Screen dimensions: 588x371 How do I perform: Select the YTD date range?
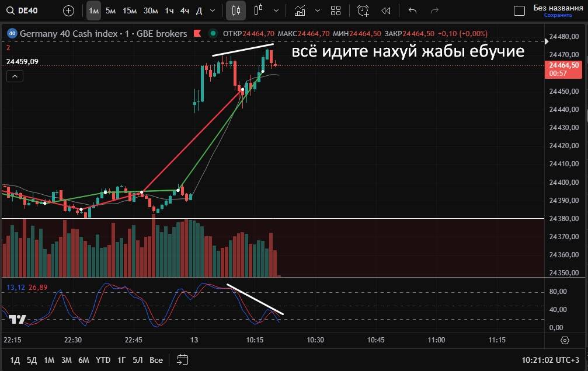pyautogui.click(x=103, y=360)
